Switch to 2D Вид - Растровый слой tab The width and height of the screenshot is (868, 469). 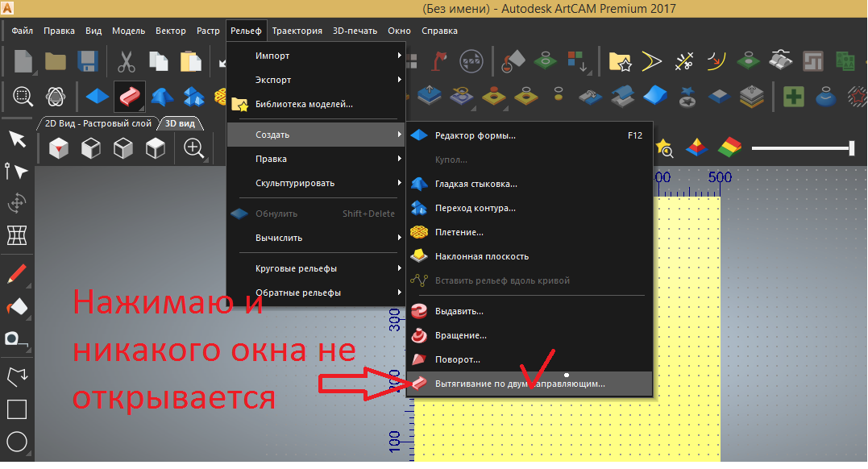(98, 123)
